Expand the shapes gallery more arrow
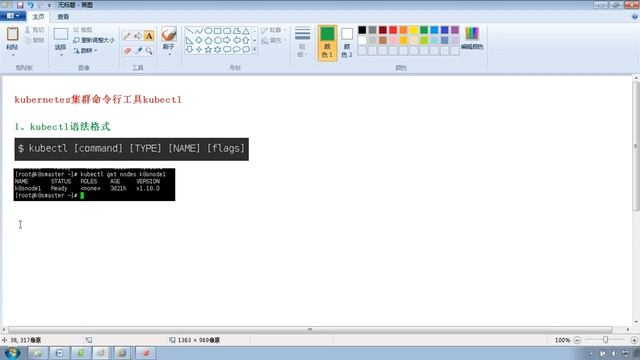Image resolution: width=640 pixels, height=360 pixels. pos(255,50)
